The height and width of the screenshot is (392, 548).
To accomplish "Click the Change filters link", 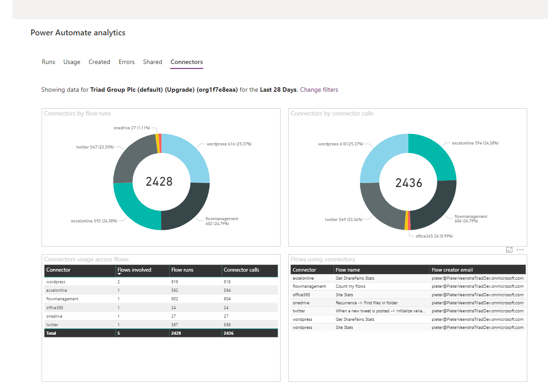I will tap(319, 89).
